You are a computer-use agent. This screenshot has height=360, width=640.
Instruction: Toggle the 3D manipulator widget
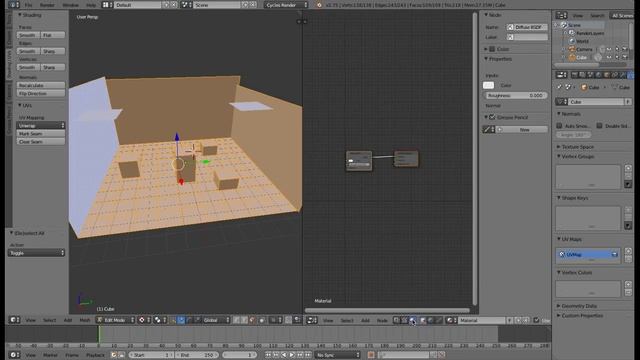[x=173, y=320]
